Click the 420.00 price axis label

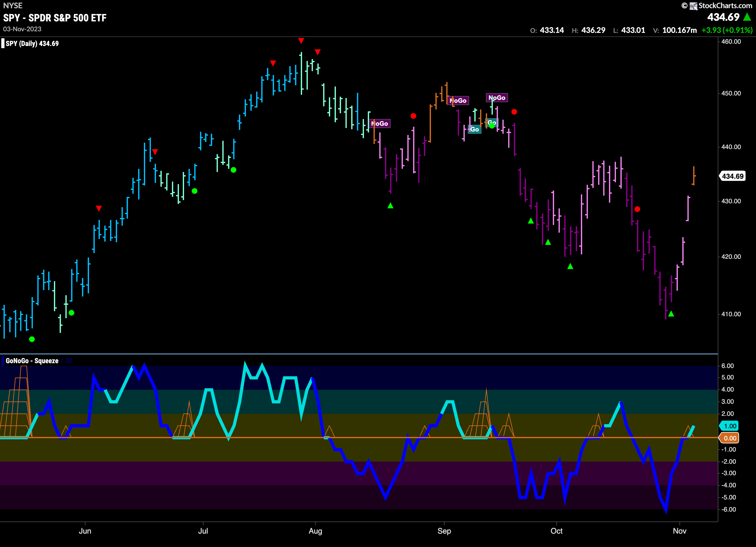(x=731, y=257)
